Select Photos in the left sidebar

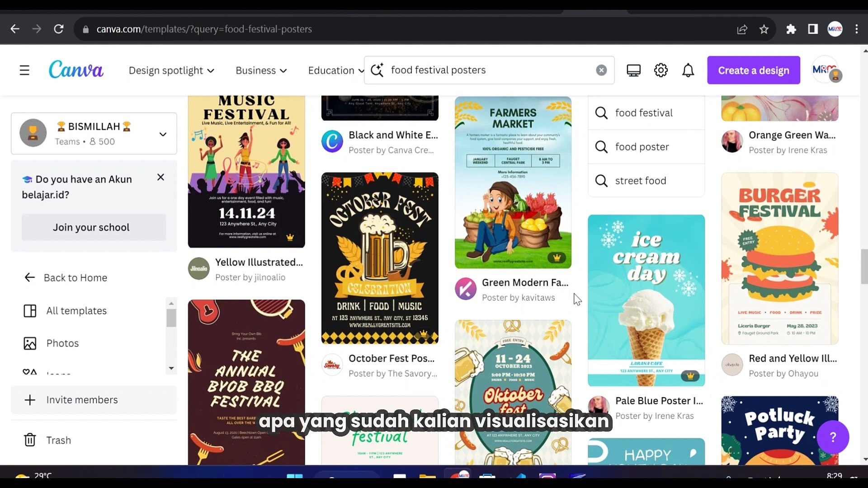coord(62,343)
